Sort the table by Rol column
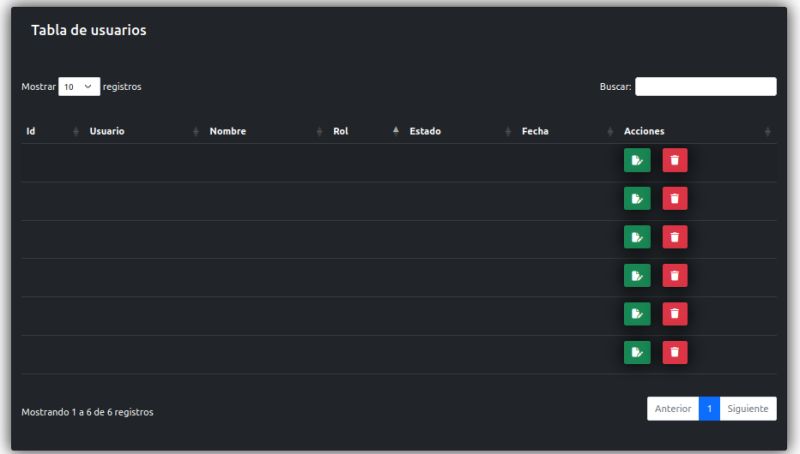The width and height of the screenshot is (800, 454). 366,131
